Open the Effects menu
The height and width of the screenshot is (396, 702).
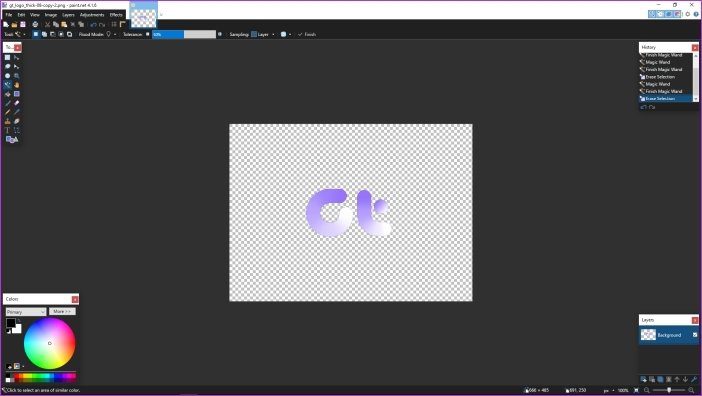116,15
